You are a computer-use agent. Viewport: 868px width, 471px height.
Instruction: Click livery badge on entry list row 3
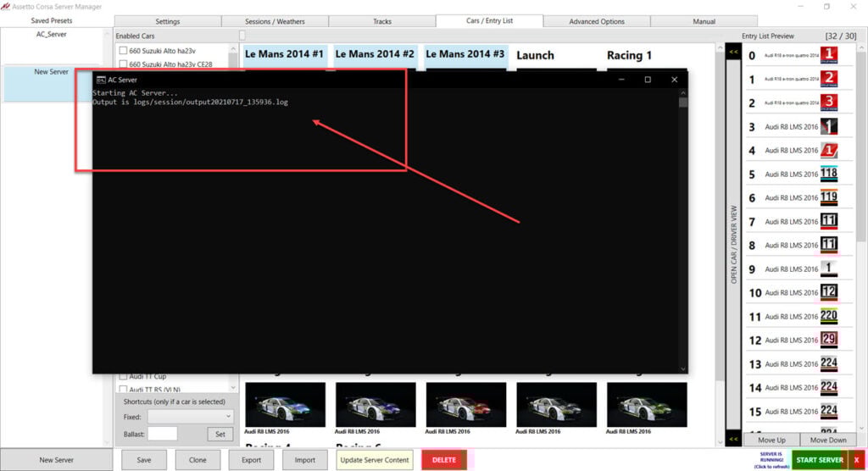829,127
